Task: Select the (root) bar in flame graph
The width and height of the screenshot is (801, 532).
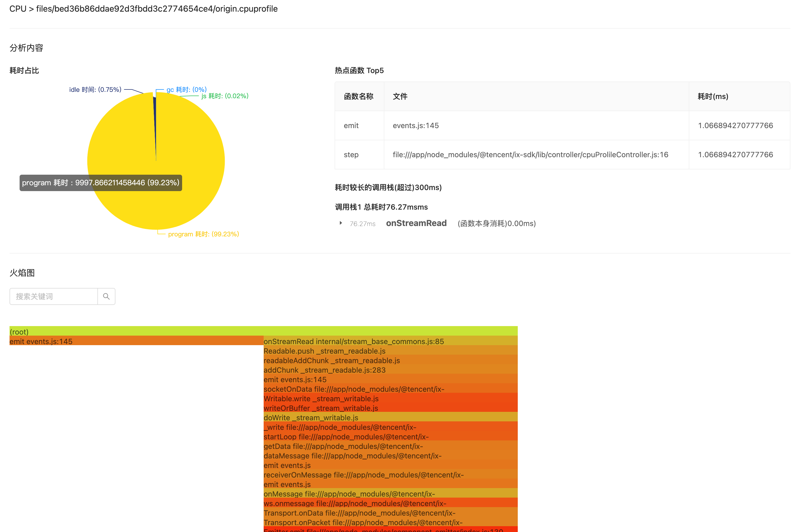Action: [x=264, y=331]
